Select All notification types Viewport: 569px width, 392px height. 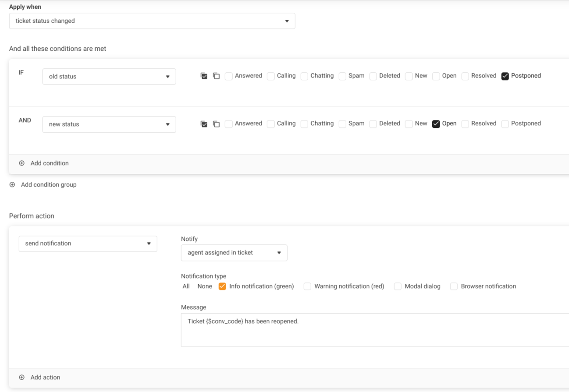(186, 286)
